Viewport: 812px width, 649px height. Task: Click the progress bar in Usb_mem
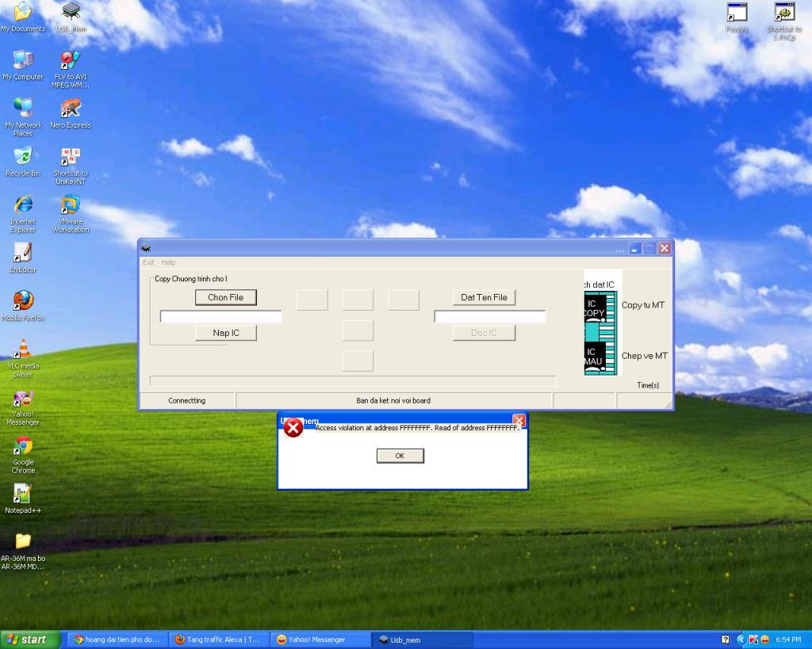[353, 381]
